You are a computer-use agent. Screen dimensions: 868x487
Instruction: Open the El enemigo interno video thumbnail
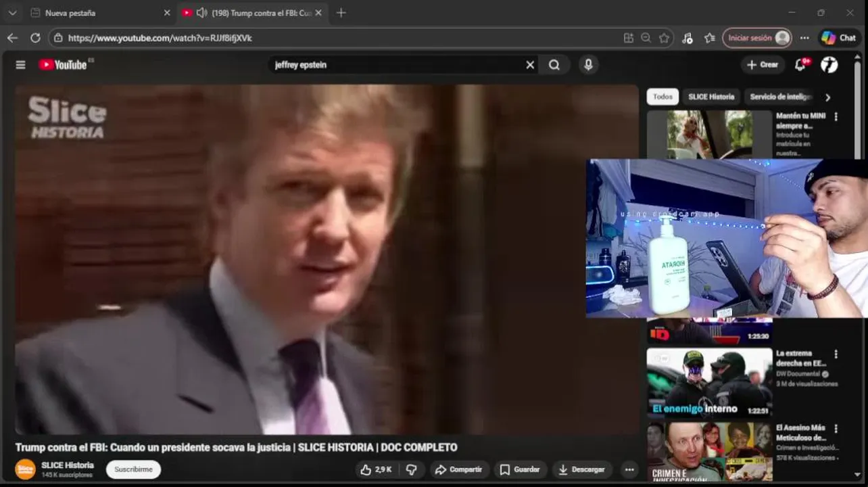[x=709, y=383]
